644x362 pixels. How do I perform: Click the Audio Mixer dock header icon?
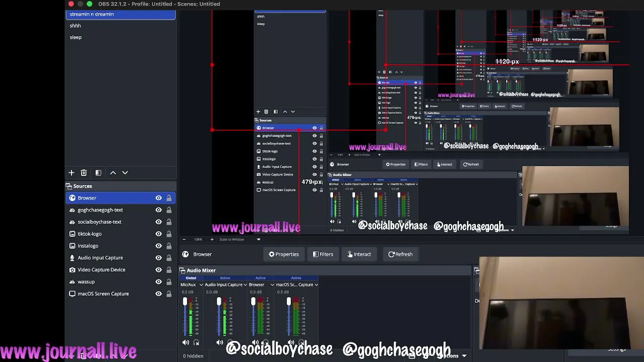pos(183,270)
